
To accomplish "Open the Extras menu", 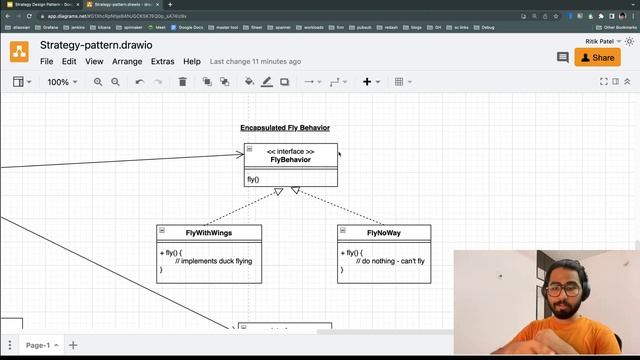I will click(162, 61).
